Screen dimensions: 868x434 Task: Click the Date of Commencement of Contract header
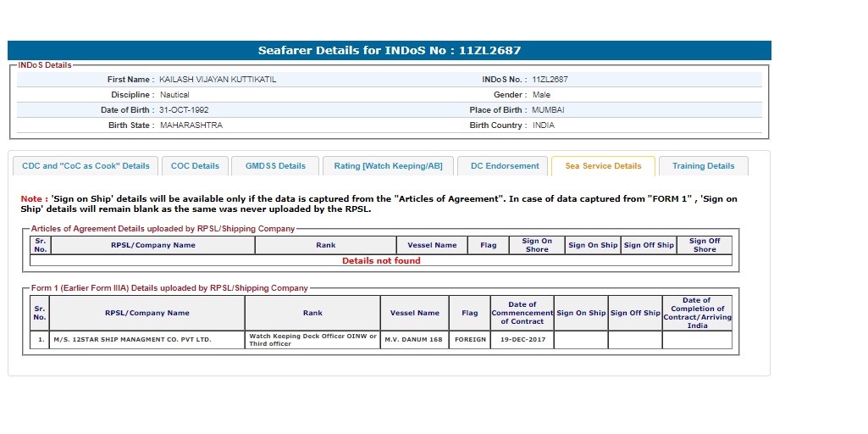pyautogui.click(x=522, y=313)
